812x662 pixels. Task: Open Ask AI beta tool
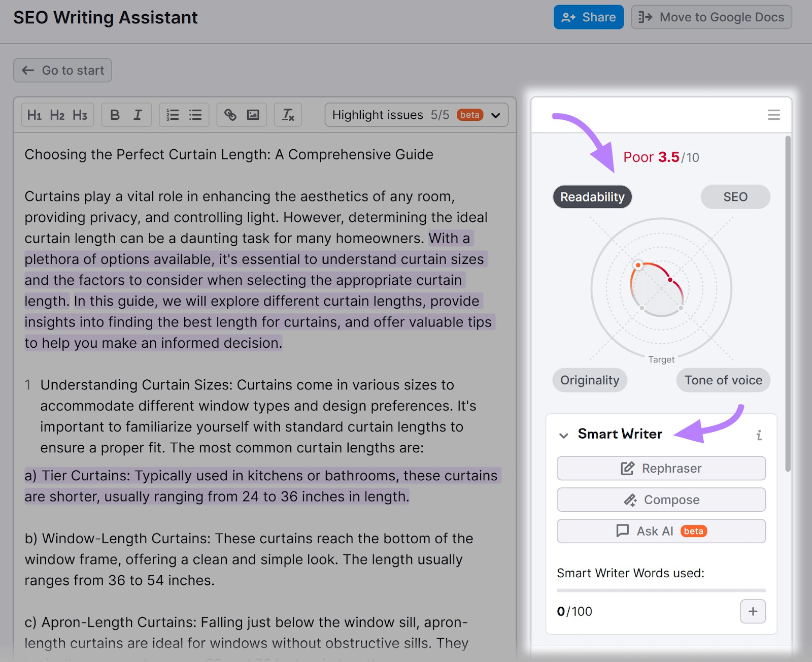click(x=661, y=531)
